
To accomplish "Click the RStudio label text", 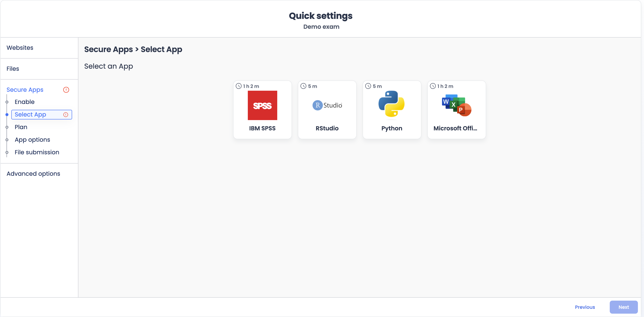I will point(327,128).
